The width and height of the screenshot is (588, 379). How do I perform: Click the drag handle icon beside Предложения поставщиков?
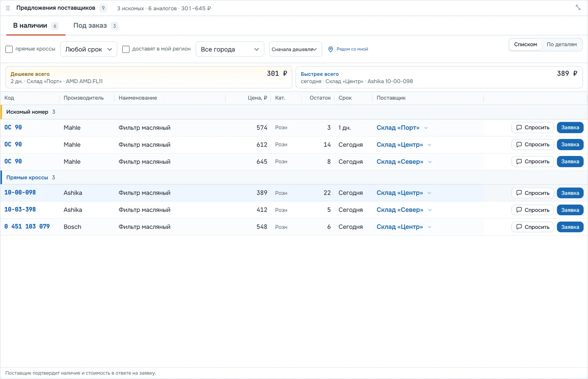pos(8,8)
